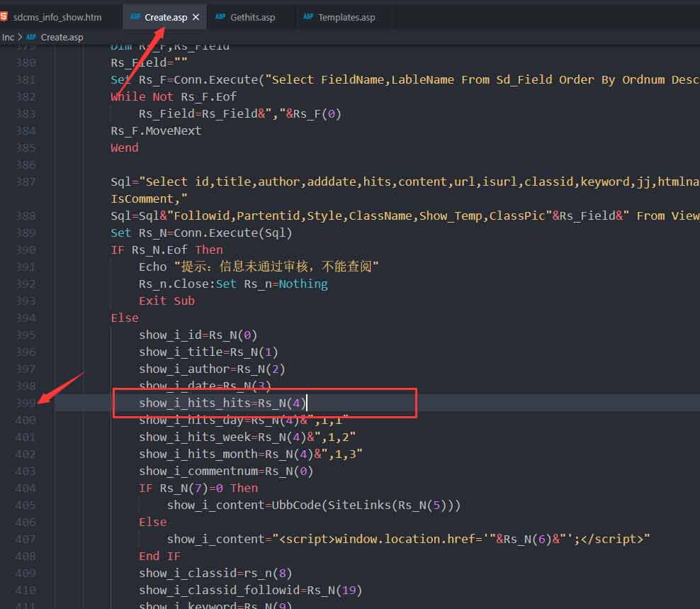Screen dimensions: 700x609
Task: Switch to the sdcms_info_show.htm tab
Action: click(57, 18)
